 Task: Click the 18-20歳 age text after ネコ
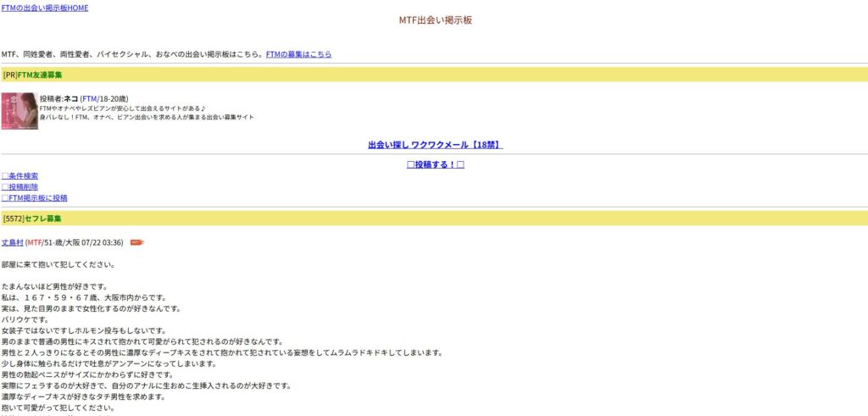[114, 99]
